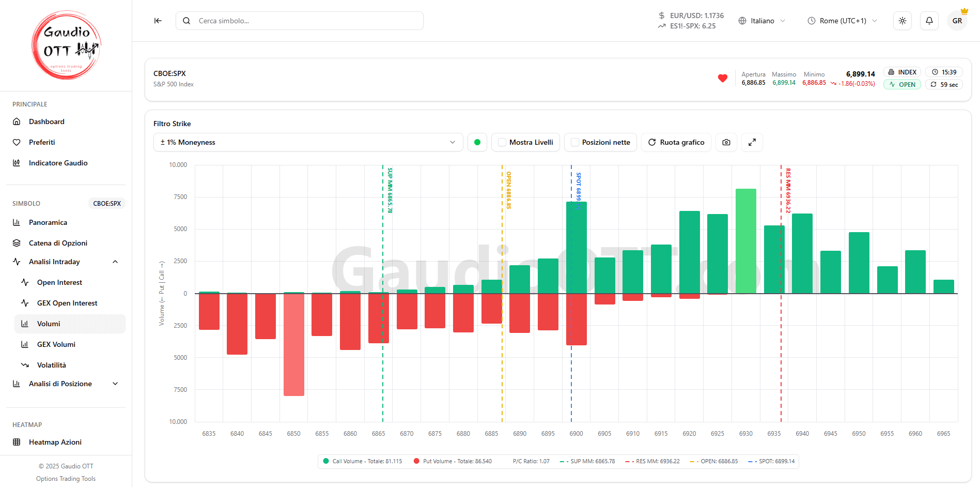
Task: Open the notifications bell
Action: pos(929,21)
